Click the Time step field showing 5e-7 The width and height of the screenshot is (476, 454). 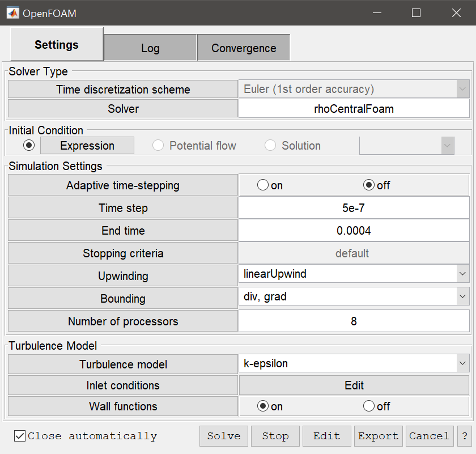click(x=354, y=207)
